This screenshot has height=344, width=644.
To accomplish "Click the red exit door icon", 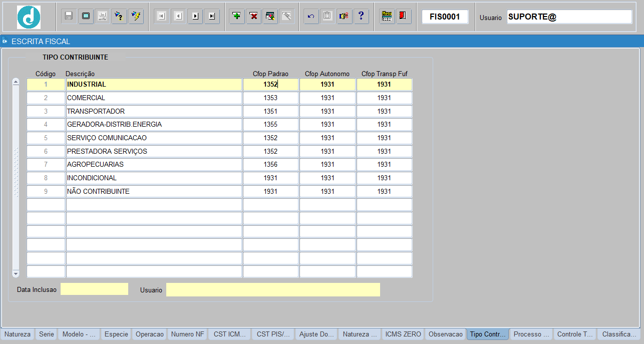I will pos(403,16).
